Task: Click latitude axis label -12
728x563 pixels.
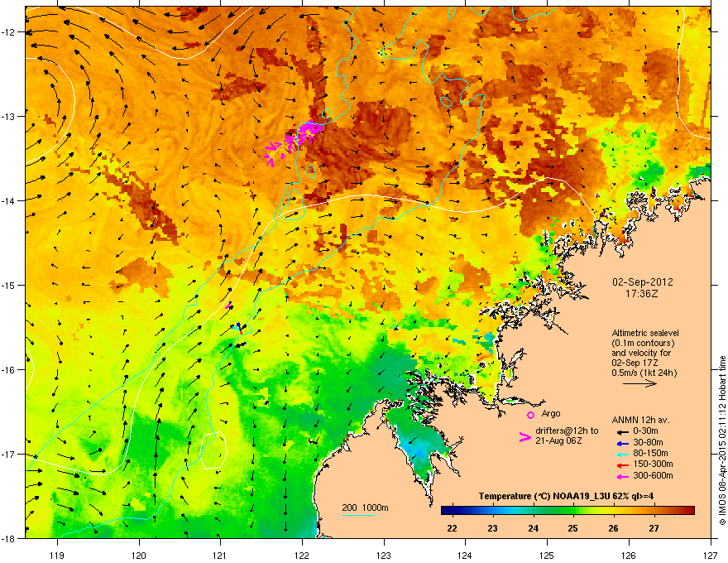Action: (x=9, y=31)
